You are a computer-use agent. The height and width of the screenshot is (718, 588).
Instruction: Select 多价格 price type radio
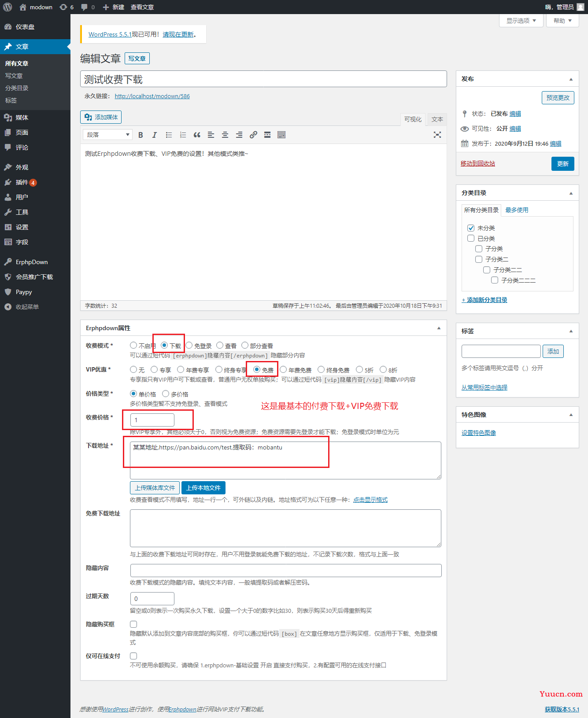tap(166, 394)
